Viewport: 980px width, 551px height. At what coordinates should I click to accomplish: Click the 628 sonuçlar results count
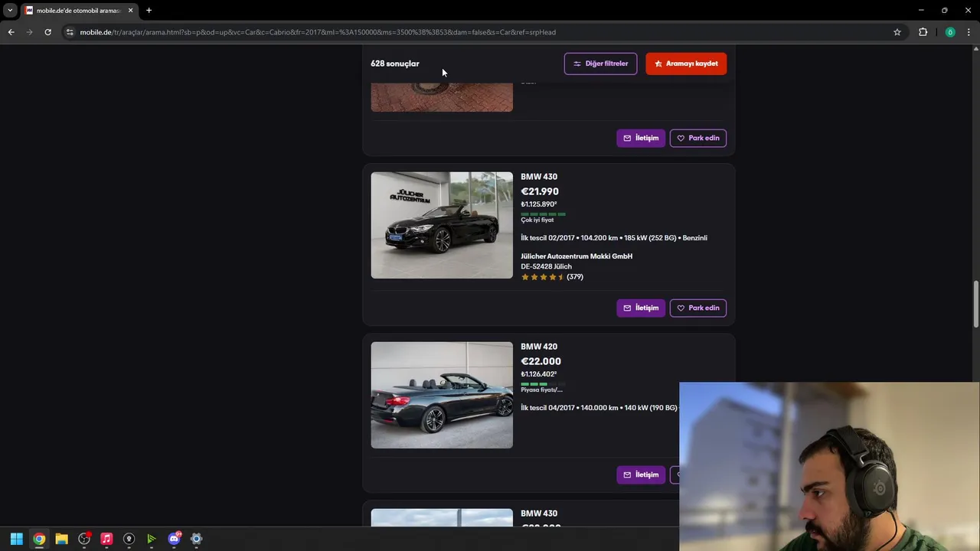395,64
